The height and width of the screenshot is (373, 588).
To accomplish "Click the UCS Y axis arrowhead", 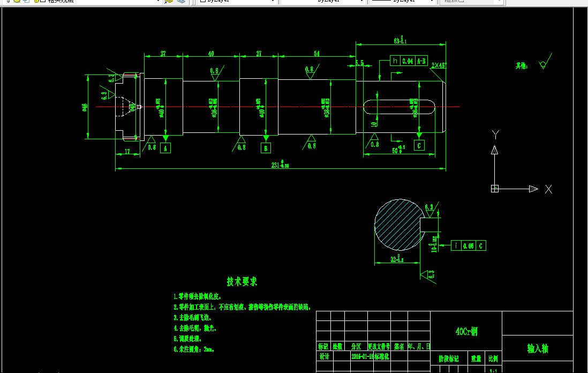I will tap(495, 150).
